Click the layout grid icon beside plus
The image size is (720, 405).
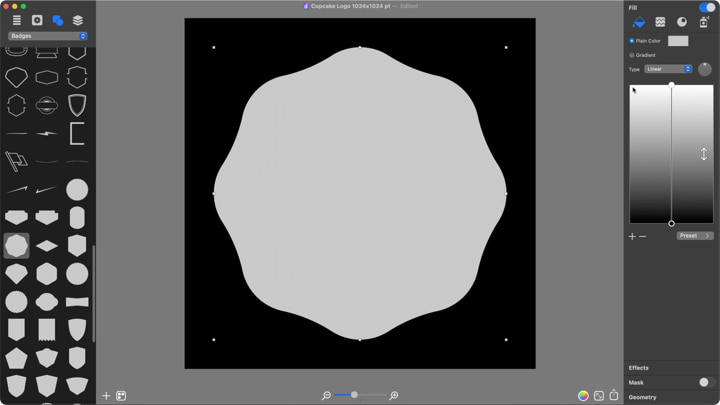tap(121, 396)
